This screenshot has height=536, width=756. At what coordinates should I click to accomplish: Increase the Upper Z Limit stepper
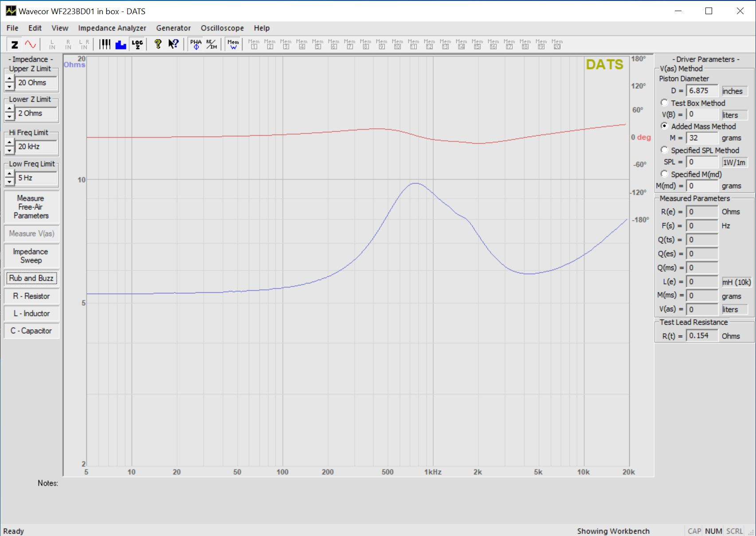point(9,79)
